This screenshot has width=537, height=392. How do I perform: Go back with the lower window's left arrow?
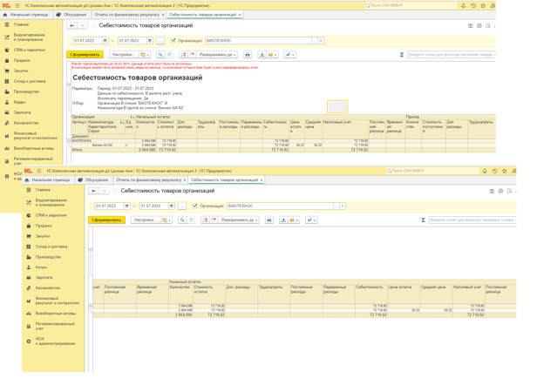pos(94,191)
